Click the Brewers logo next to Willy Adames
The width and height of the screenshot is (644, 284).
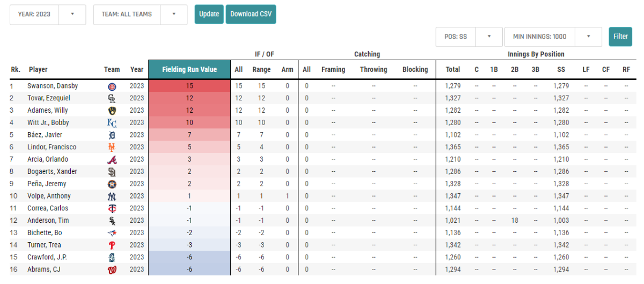(x=112, y=111)
